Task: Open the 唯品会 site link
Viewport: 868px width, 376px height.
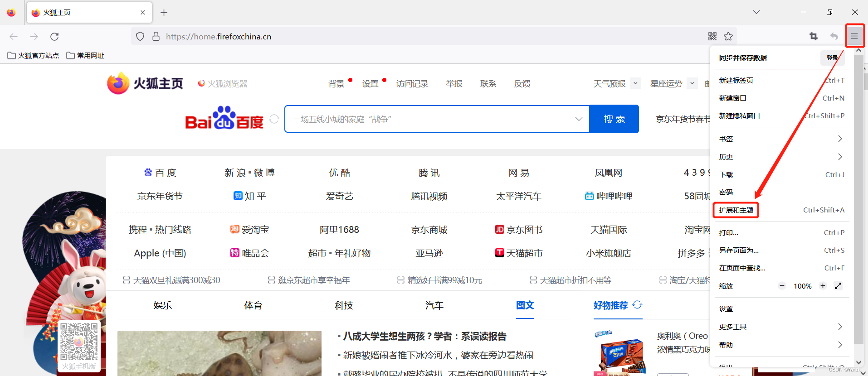Action: 249,253
